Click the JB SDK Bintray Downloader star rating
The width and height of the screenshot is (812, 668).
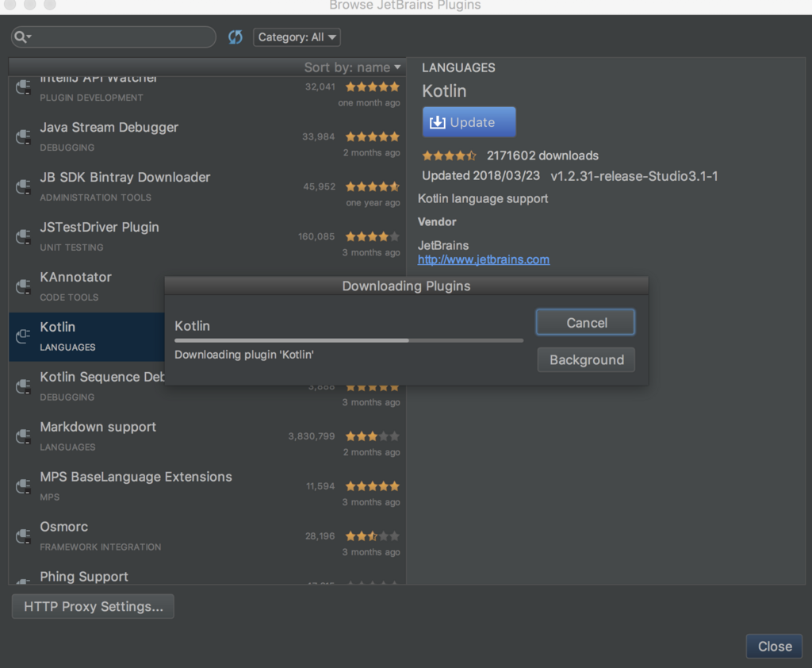373,186
